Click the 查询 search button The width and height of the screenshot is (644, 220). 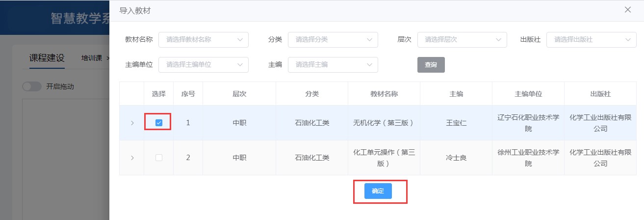[x=431, y=65]
